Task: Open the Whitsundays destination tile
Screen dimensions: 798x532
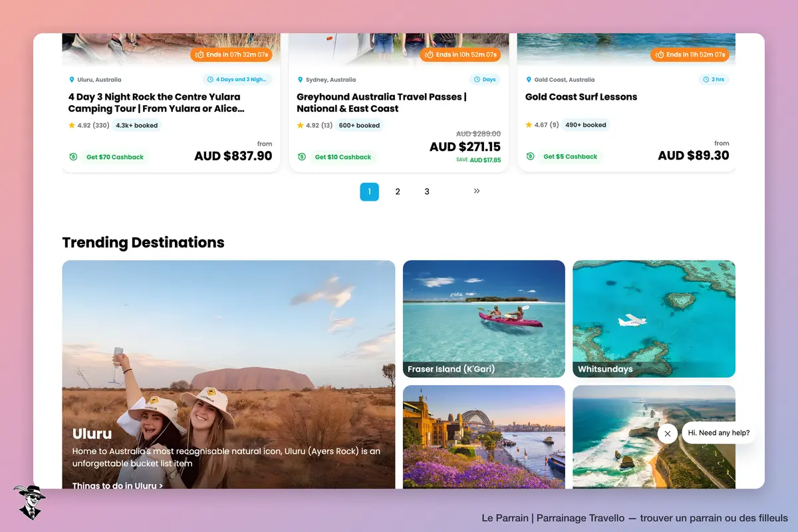Action: coord(654,319)
